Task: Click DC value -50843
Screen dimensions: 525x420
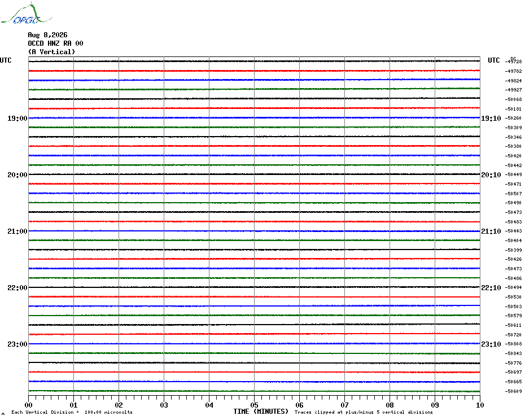Action: [x=513, y=353]
